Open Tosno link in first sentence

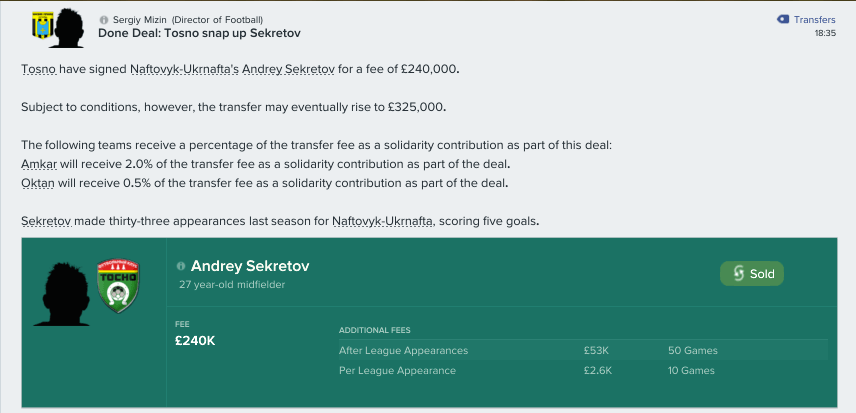click(x=39, y=70)
